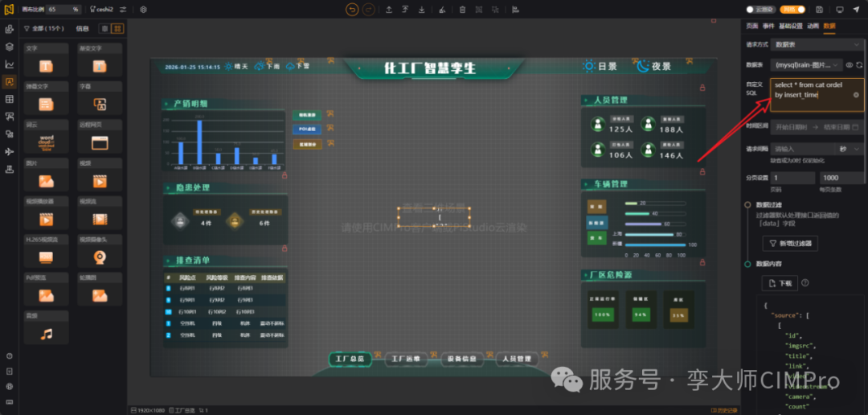Click the 1920×1080 status bar text
Viewport: 868px width, 415px height.
click(149, 410)
